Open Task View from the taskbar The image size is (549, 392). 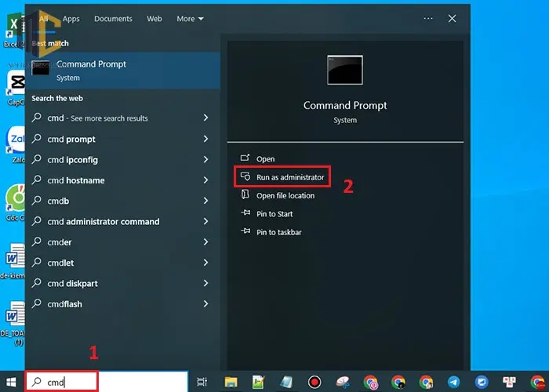click(202, 382)
